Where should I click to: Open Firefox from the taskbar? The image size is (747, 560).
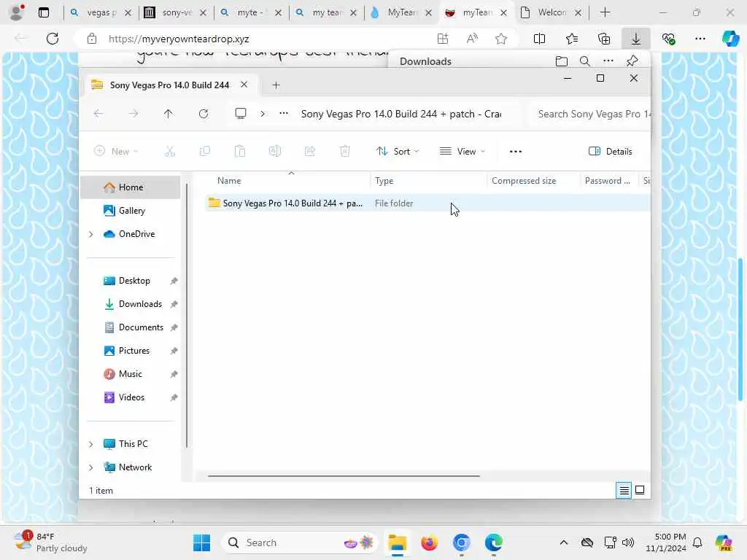click(429, 542)
